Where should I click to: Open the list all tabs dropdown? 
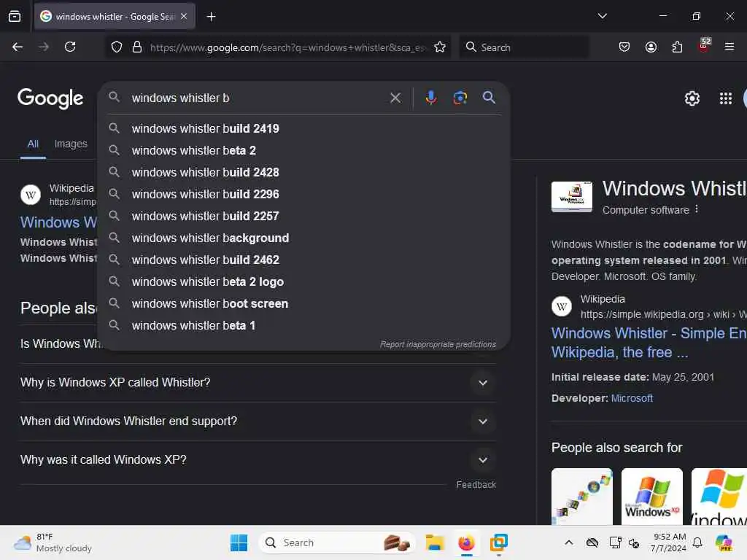pos(602,16)
